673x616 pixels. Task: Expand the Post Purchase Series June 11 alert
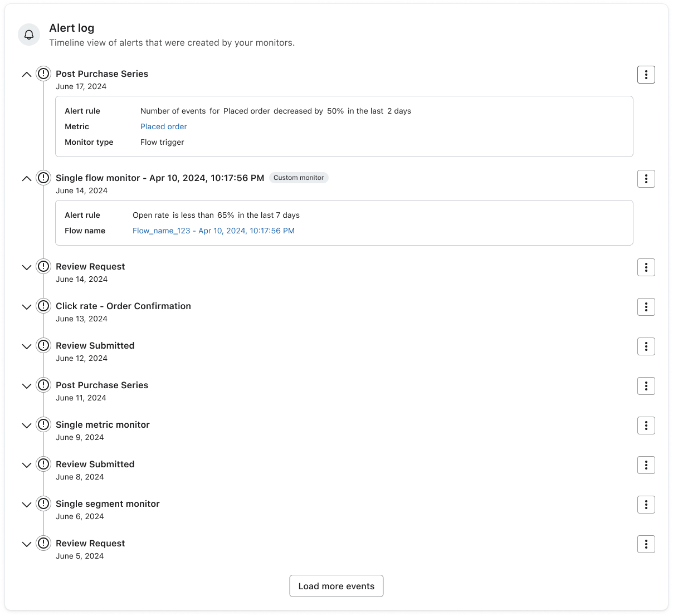pyautogui.click(x=26, y=385)
